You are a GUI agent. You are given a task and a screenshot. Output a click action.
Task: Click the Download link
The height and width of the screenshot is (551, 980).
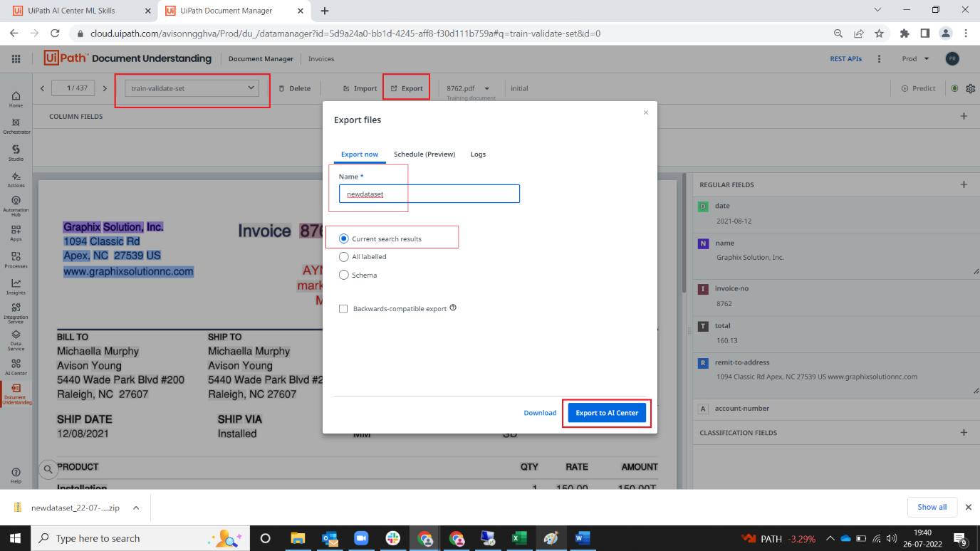coord(540,413)
